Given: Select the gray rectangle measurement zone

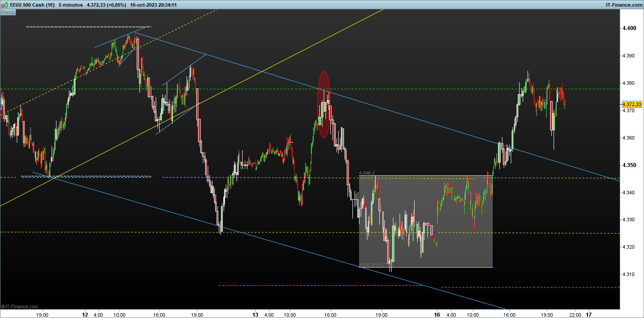Looking at the screenshot, I should [426, 221].
